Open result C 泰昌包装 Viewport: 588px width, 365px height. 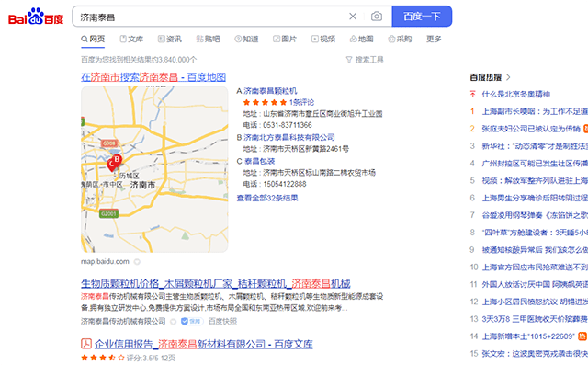click(259, 161)
